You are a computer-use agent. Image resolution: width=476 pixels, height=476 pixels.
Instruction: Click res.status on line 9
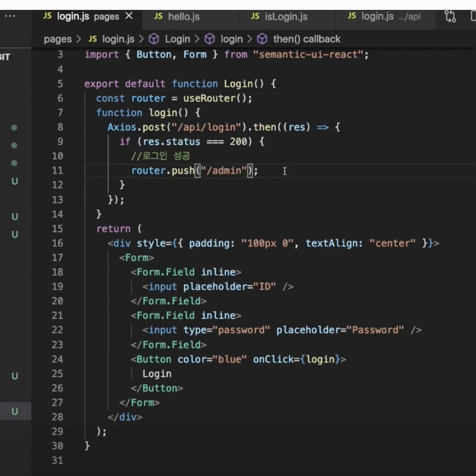coord(172,142)
